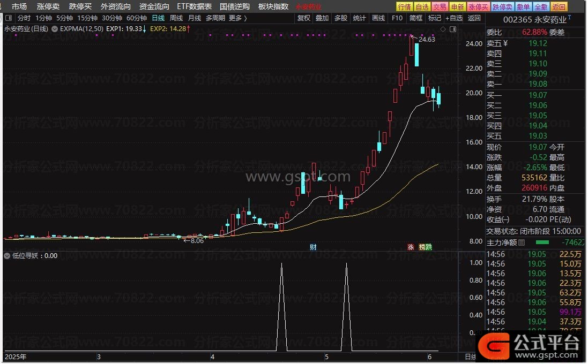Open the 市场 menu
588x364 pixels.
(x=19, y=7)
